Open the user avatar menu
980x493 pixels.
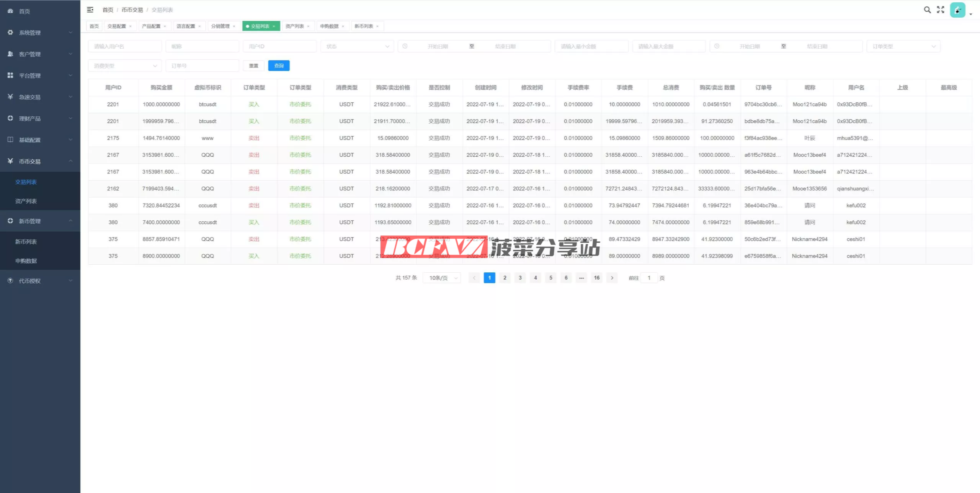coord(958,10)
